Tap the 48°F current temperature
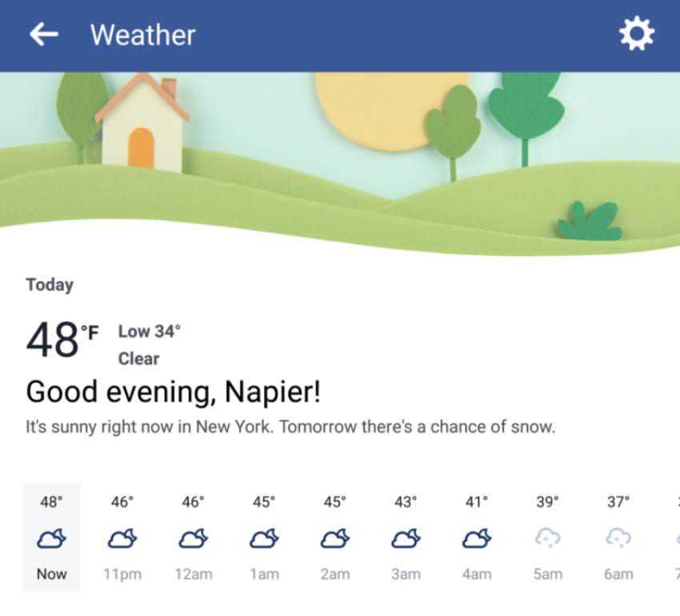This screenshot has height=616, width=680. 62,340
